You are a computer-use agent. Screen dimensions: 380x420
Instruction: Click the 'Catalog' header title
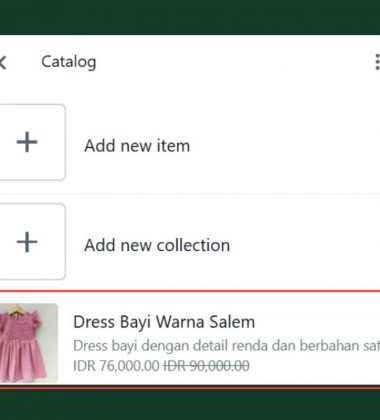click(x=69, y=62)
